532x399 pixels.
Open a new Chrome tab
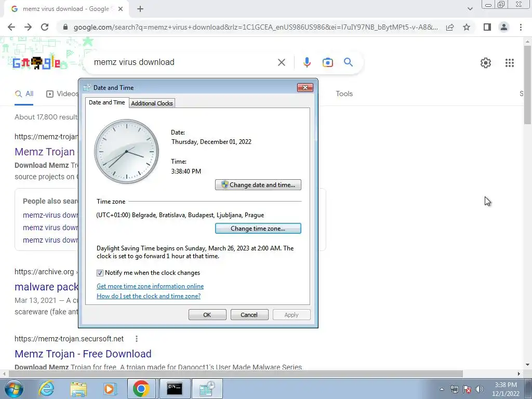pos(140,9)
